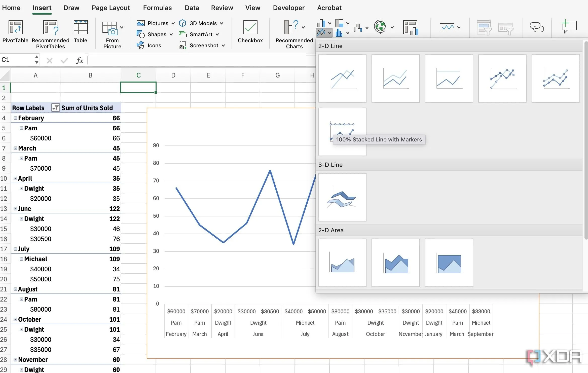Open the 3D Models dropdown arrow

click(x=222, y=23)
